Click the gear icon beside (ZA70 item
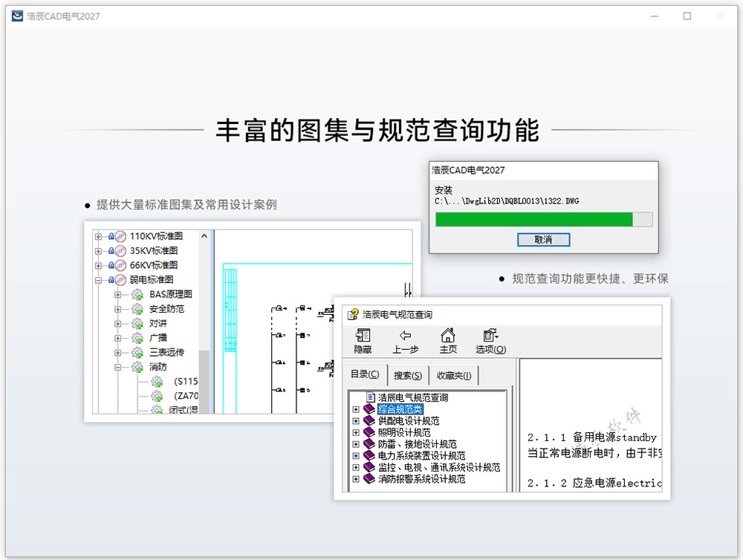Screen dimensions: 743x560 click(157, 396)
